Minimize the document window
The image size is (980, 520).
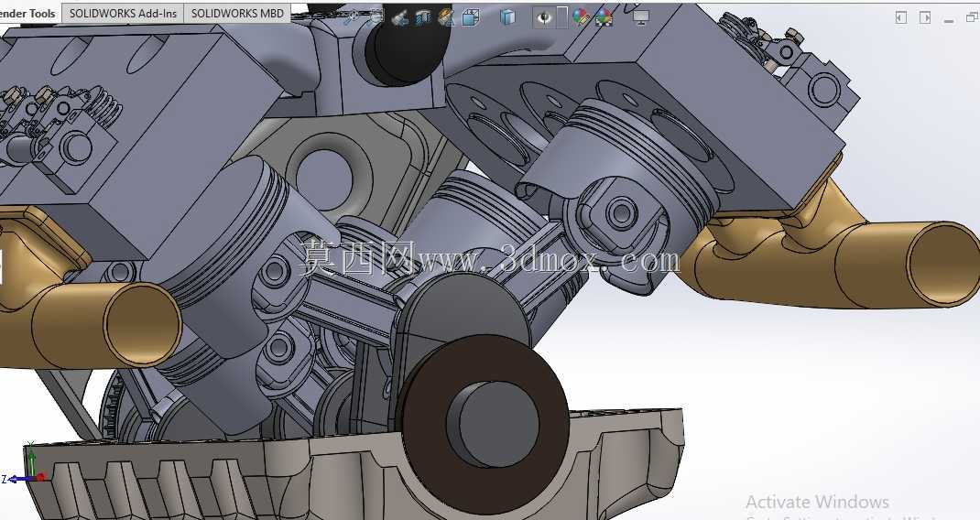pyautogui.click(x=950, y=20)
